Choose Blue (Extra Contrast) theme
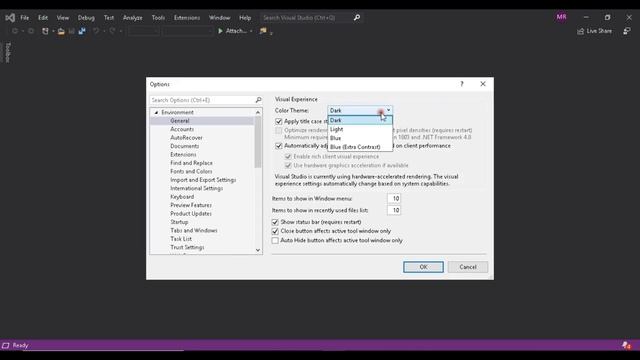Screen dimensions: 640x360 click(x=360, y=147)
